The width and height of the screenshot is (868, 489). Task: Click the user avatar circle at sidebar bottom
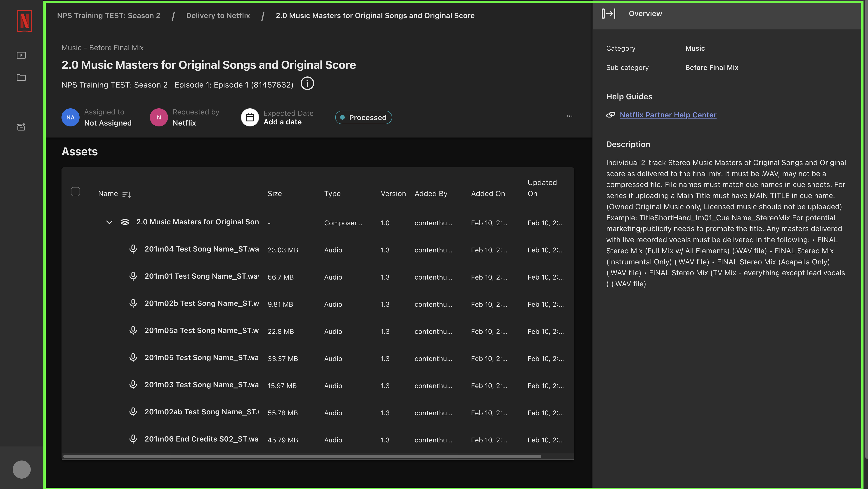tap(21, 469)
